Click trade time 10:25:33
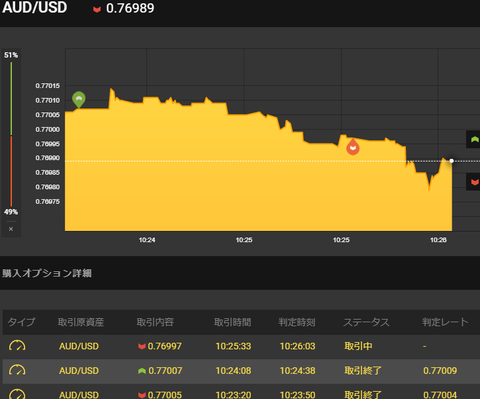 (x=233, y=346)
